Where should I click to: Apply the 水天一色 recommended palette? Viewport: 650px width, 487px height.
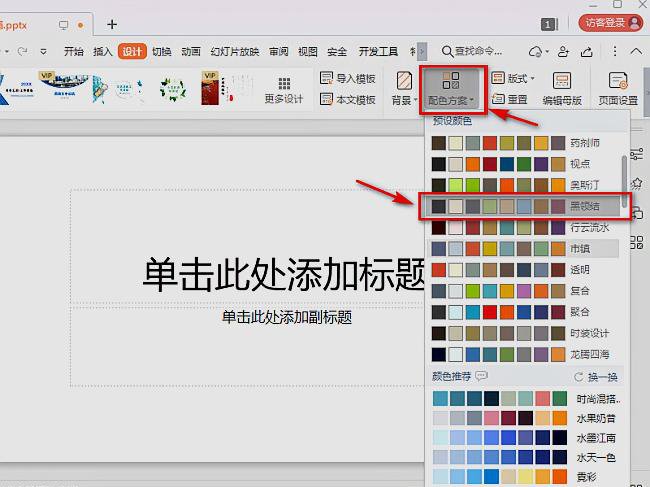(526, 457)
